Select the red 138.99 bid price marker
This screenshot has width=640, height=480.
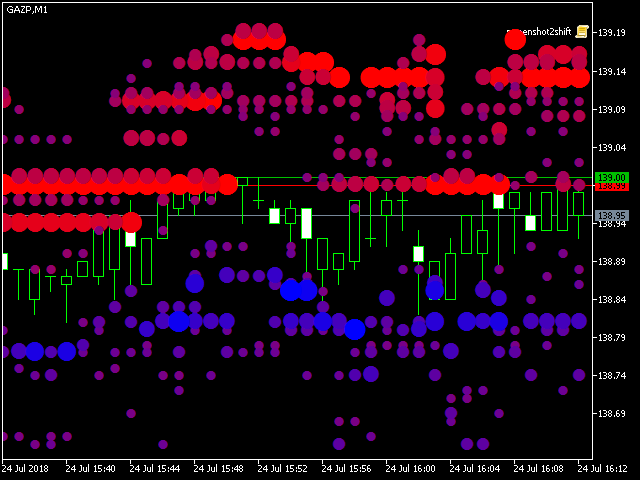coord(612,187)
